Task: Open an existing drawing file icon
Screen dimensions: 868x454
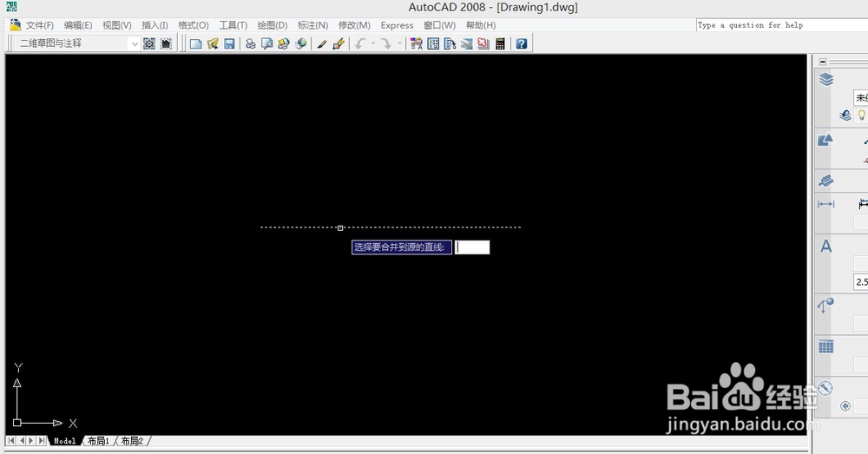Action: click(213, 43)
